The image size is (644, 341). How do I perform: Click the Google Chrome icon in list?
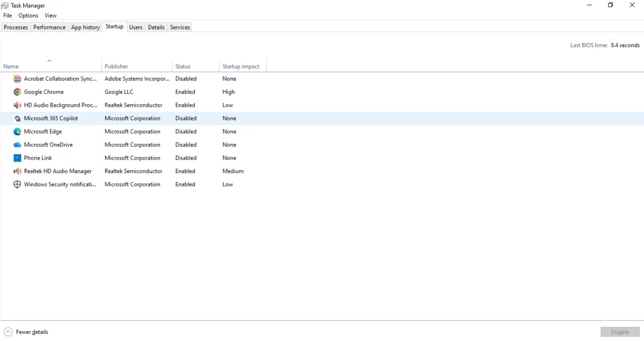[x=17, y=92]
